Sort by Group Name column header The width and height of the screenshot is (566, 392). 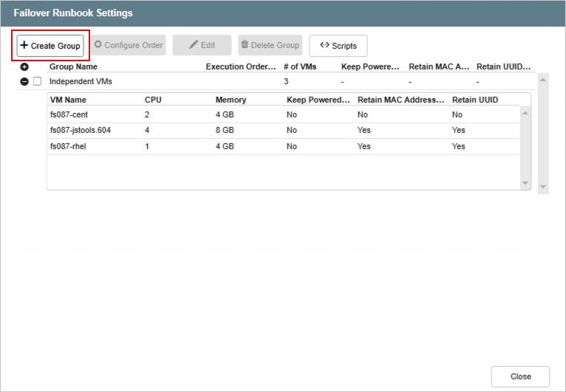(73, 66)
